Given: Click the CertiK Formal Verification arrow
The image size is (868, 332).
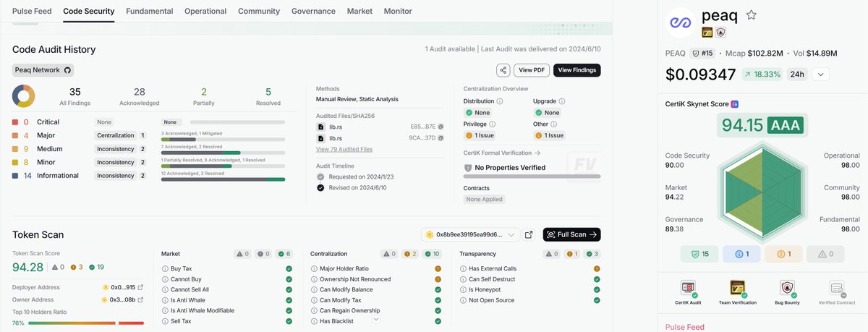Looking at the screenshot, I should (537, 153).
